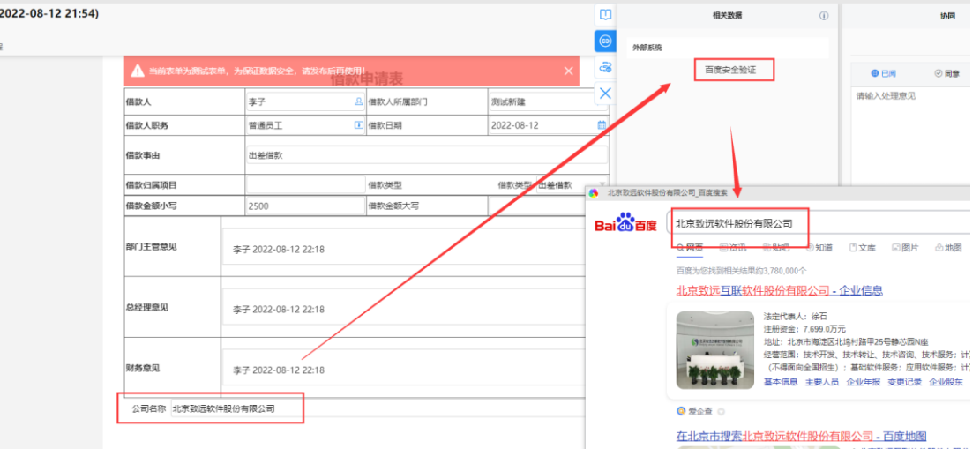Click the info icon beside 相关数据

pos(824,16)
